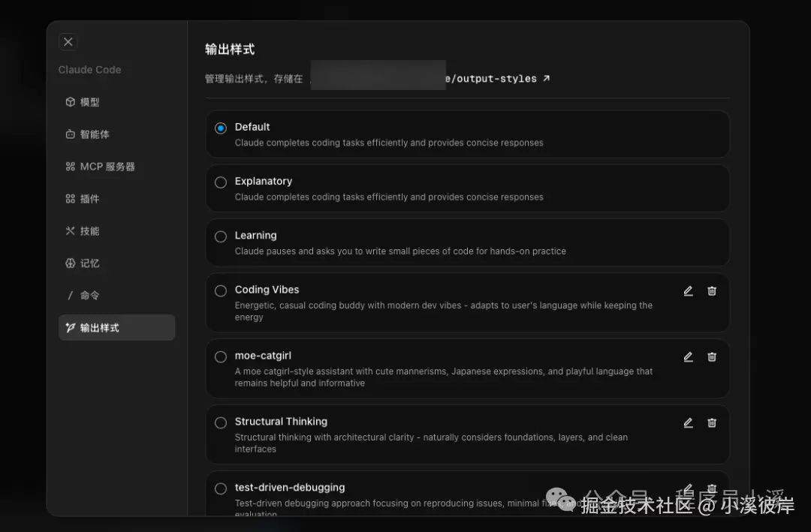Edit the moe-catgirl style

tap(688, 356)
